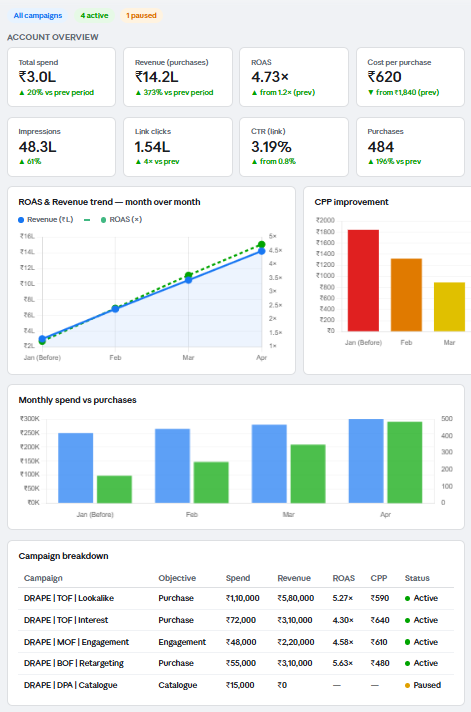Screen dimensions: 471x712
Task: Click the blue March spend bar
Action: (x=269, y=464)
